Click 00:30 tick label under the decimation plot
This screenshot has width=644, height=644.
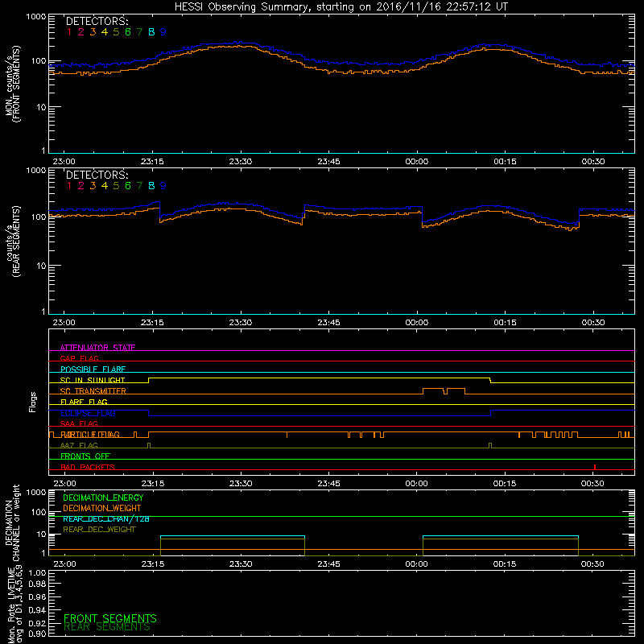point(592,564)
